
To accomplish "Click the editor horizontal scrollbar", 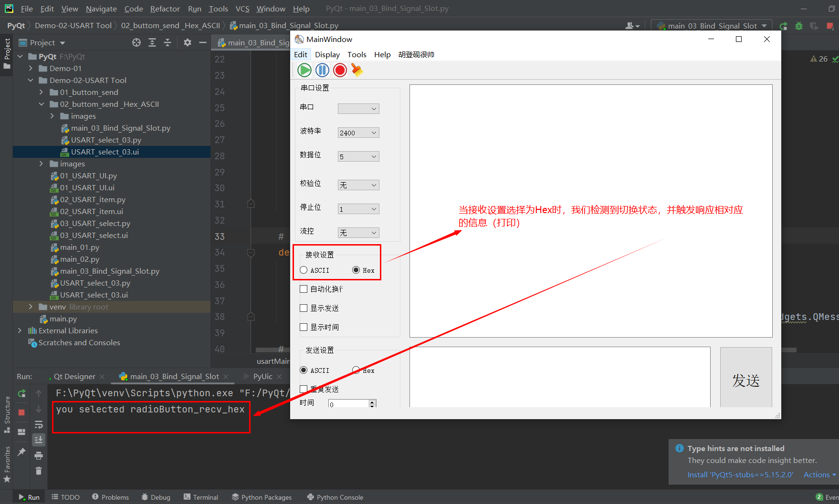I will [525, 350].
